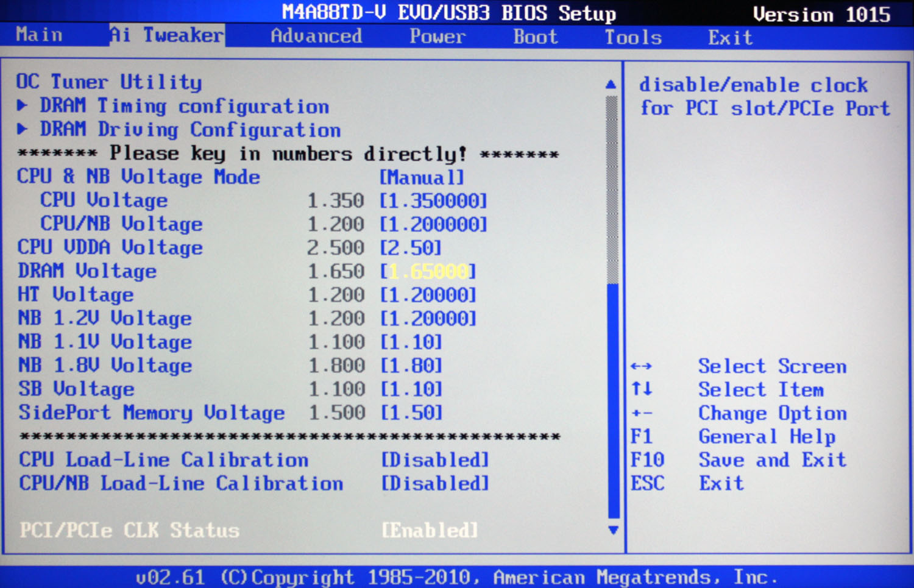Image resolution: width=914 pixels, height=588 pixels.
Task: Select the CPU Load-Line Calibration label
Action: [x=163, y=460]
